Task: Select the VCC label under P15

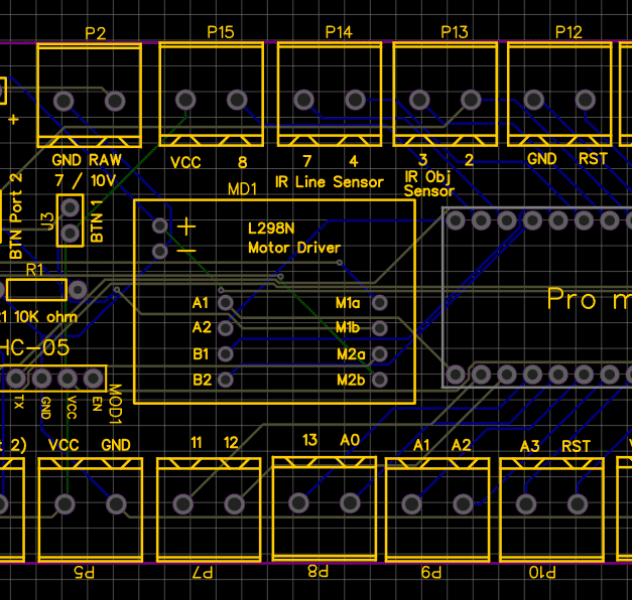Action: (x=185, y=162)
